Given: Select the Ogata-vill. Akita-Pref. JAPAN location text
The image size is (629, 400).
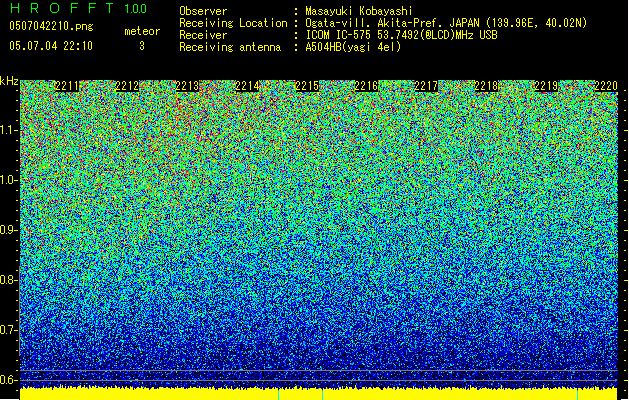Looking at the screenshot, I should (446, 23).
